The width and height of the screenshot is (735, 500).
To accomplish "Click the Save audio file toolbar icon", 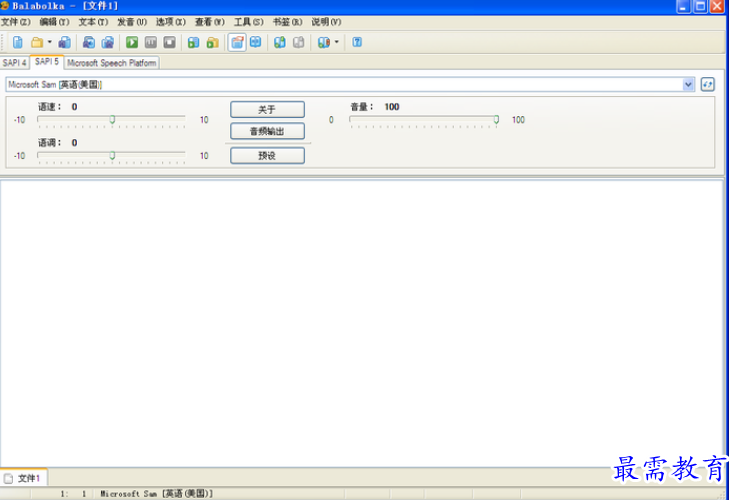I will pos(89,43).
